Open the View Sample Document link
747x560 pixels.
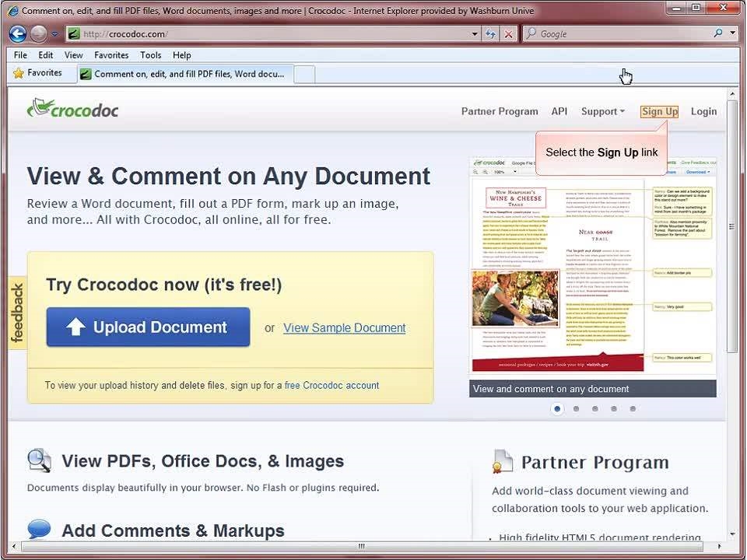(x=345, y=327)
